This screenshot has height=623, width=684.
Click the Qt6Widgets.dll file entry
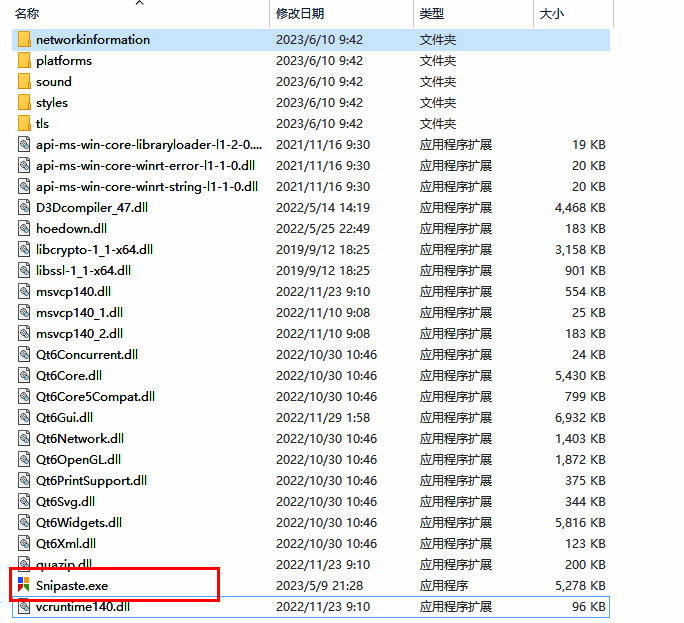pyautogui.click(x=78, y=523)
